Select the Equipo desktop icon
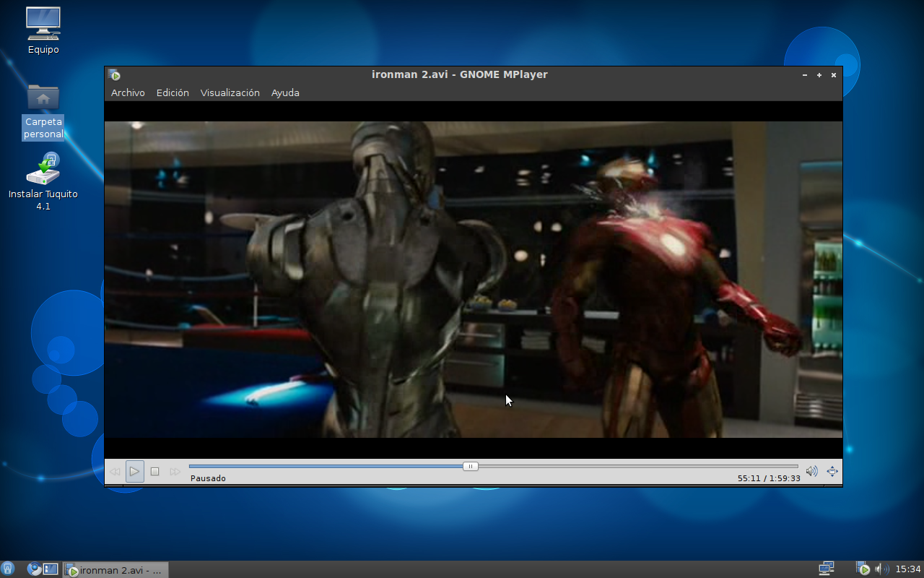 [43, 30]
